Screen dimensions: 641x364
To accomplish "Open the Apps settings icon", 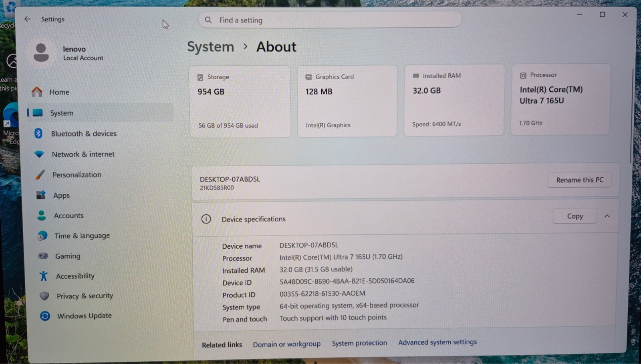I will point(40,195).
